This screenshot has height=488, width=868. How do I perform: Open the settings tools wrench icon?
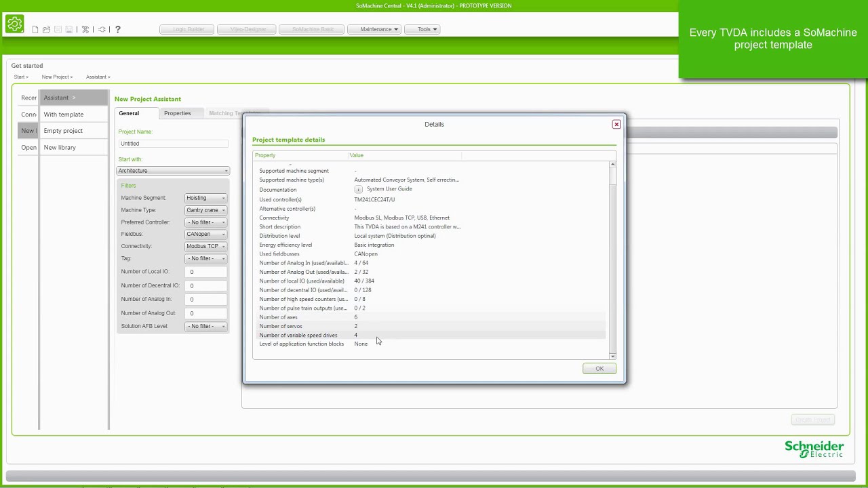point(85,30)
